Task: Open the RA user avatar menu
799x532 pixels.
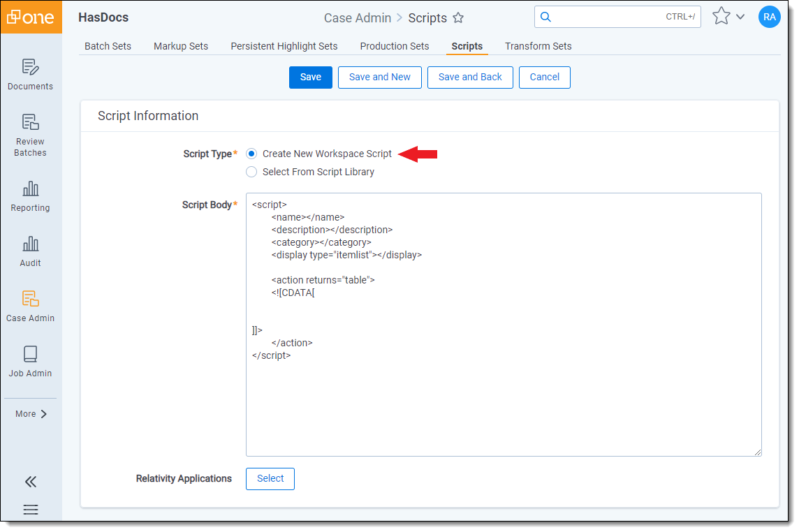Action: click(769, 17)
